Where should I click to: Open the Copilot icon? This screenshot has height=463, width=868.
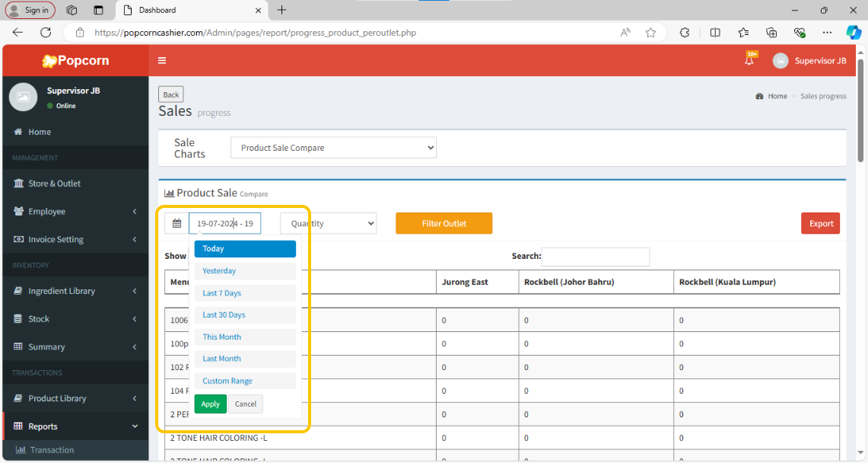[854, 33]
